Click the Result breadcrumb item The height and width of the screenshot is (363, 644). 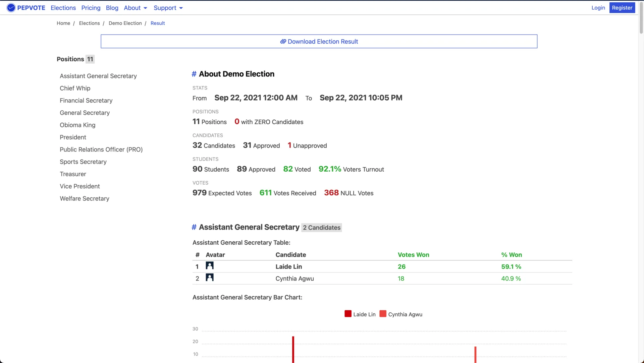point(158,23)
